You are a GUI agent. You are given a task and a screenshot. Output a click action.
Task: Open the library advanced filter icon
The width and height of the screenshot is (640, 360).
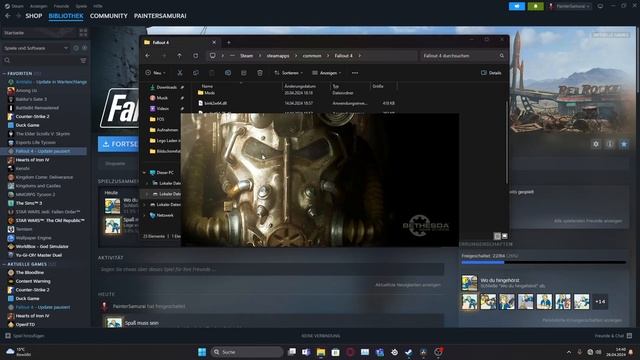[83, 60]
